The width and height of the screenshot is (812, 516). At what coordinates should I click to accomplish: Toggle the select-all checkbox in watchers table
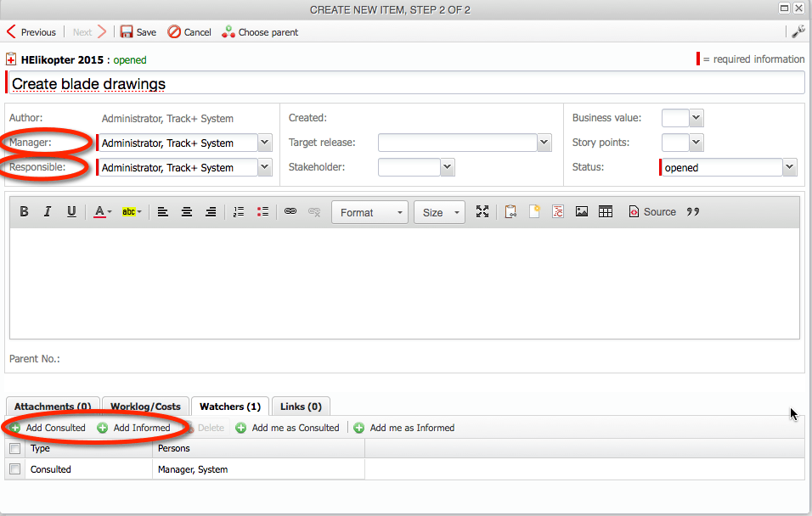(x=14, y=448)
